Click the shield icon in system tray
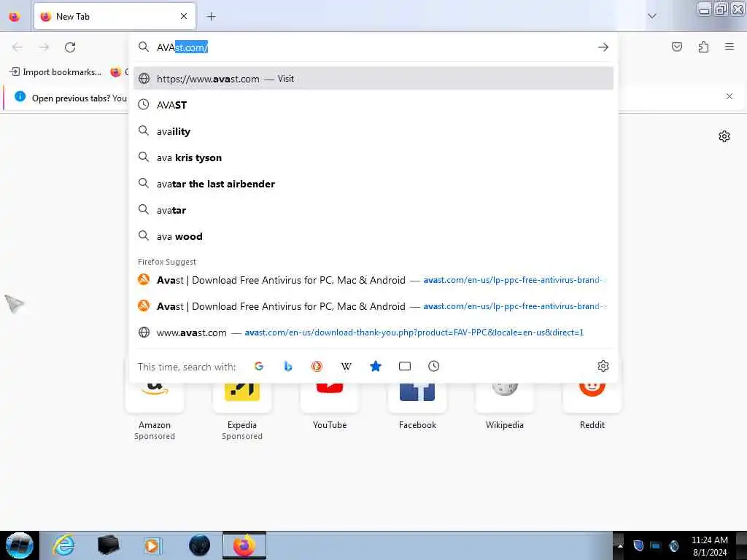Image resolution: width=747 pixels, height=560 pixels. 638,545
